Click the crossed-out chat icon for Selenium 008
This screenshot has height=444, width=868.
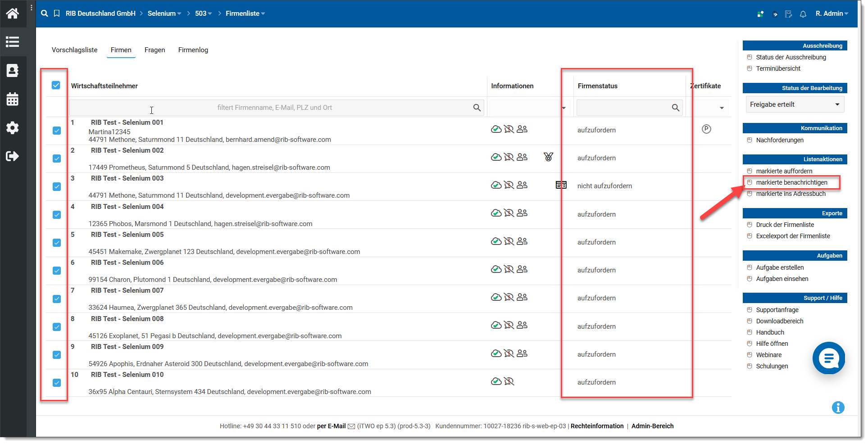point(509,325)
